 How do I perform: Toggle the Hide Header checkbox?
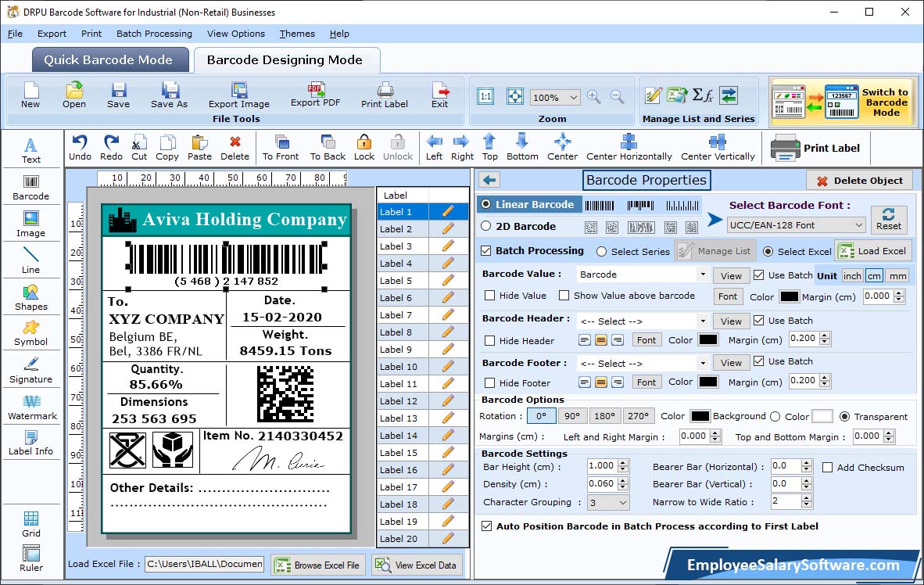tap(489, 340)
